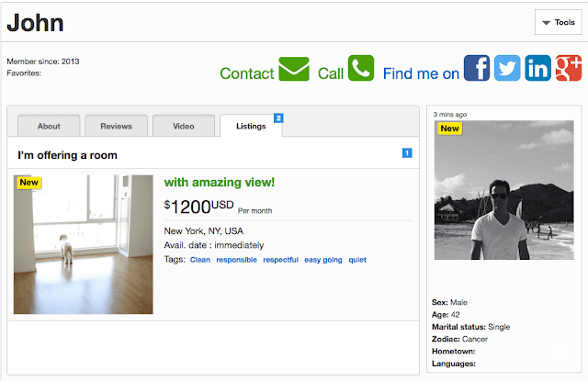Click the green envelope Contact icon
Image resolution: width=588 pixels, height=381 pixels.
[x=294, y=69]
